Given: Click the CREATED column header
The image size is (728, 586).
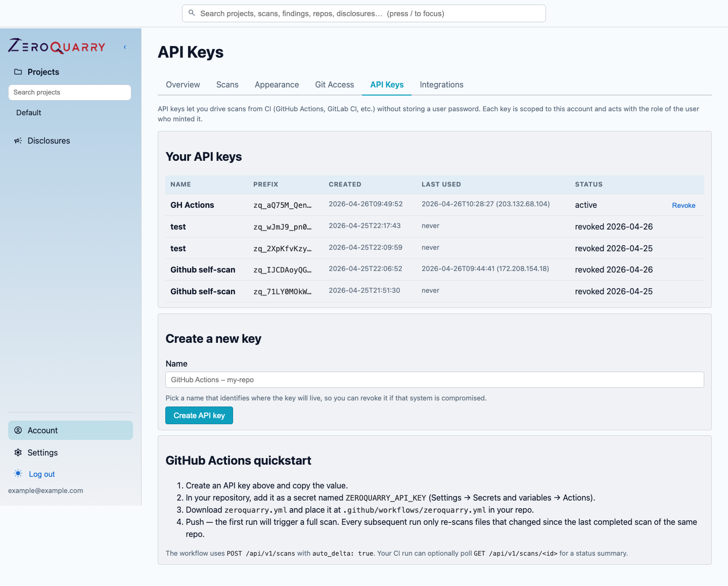Looking at the screenshot, I should [345, 185].
